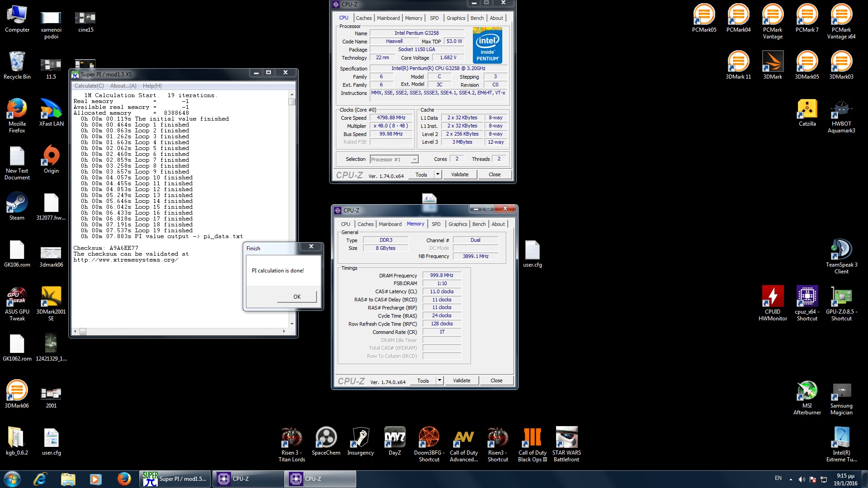
Task: Open the cpuz_x64 Shortcut icon
Action: (807, 303)
